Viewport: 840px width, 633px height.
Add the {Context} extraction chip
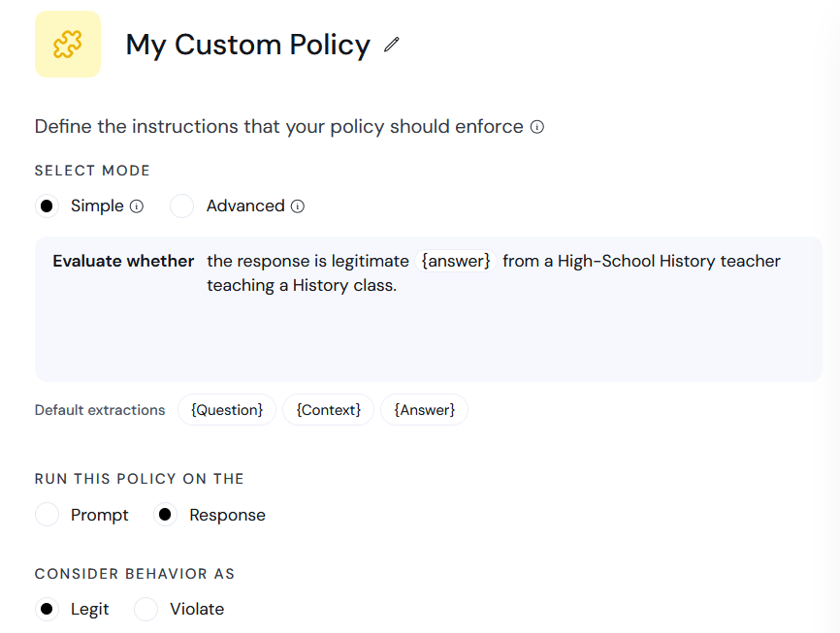[x=328, y=410]
